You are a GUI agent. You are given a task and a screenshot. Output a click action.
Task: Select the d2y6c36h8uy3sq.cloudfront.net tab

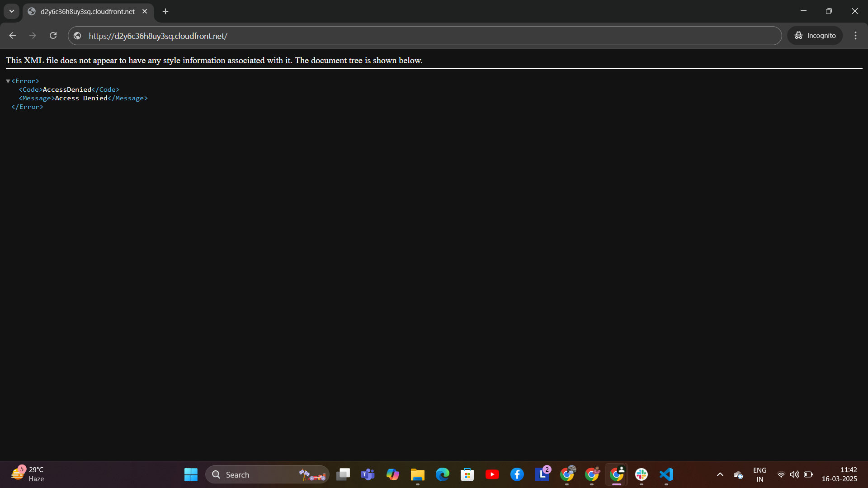pos(88,12)
